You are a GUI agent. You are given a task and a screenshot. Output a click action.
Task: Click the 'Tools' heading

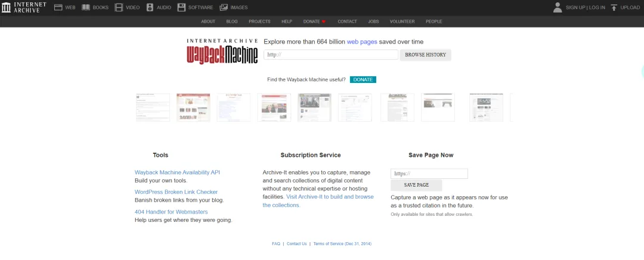pos(160,155)
